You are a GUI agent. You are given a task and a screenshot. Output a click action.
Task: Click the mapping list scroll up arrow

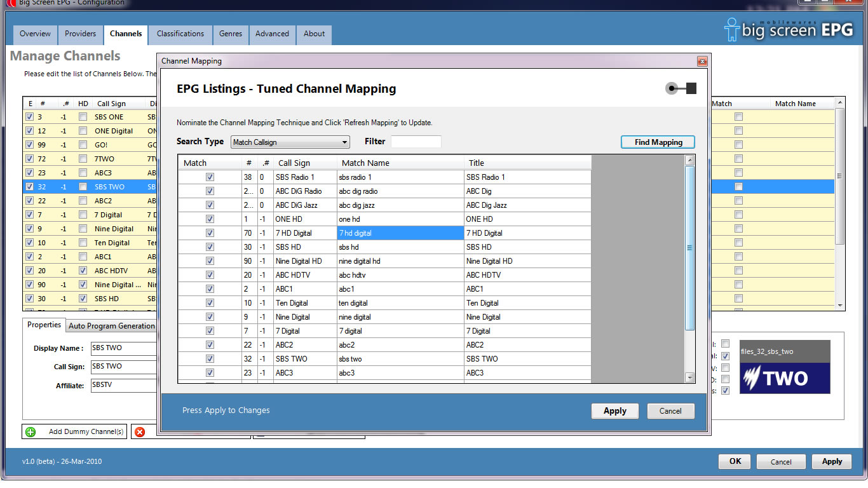coord(690,161)
